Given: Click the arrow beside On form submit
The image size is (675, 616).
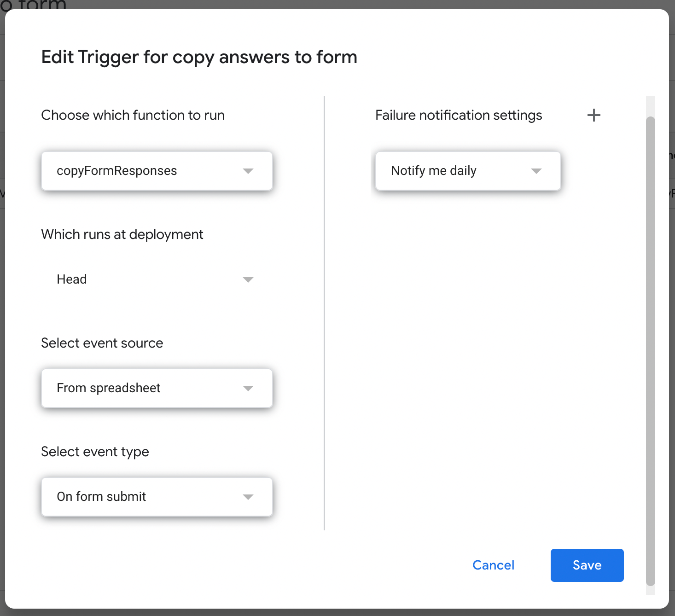Looking at the screenshot, I should (x=248, y=497).
